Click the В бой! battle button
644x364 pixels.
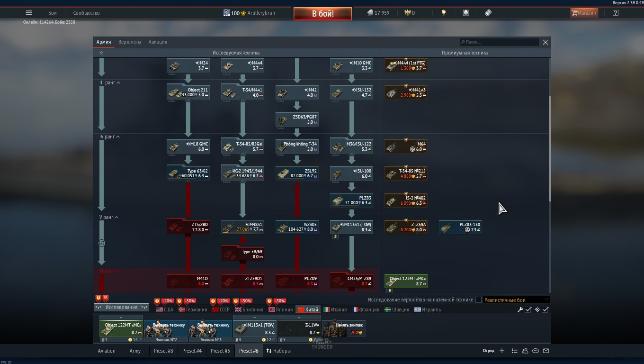[x=322, y=14]
